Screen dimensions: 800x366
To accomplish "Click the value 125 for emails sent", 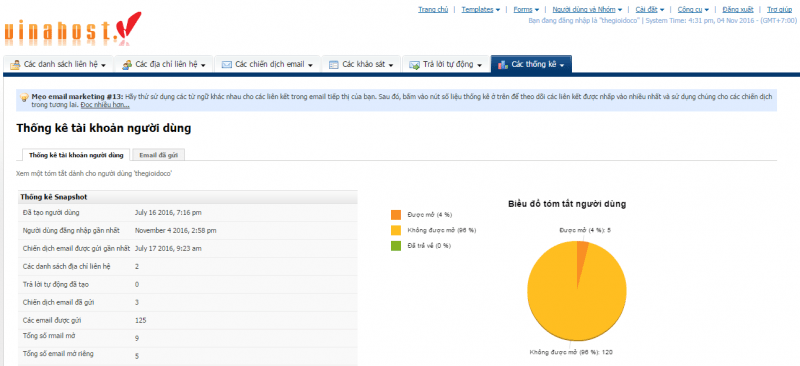I will [141, 321].
